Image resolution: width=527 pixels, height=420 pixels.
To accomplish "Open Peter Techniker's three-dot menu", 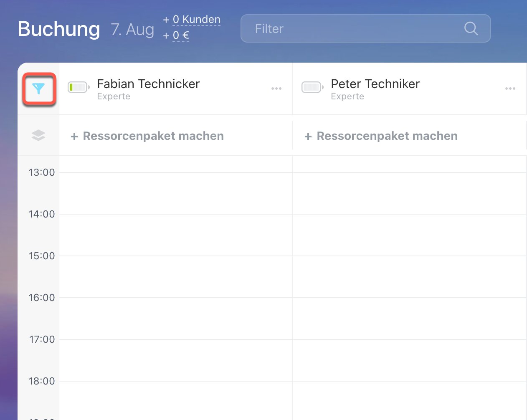I will [510, 89].
